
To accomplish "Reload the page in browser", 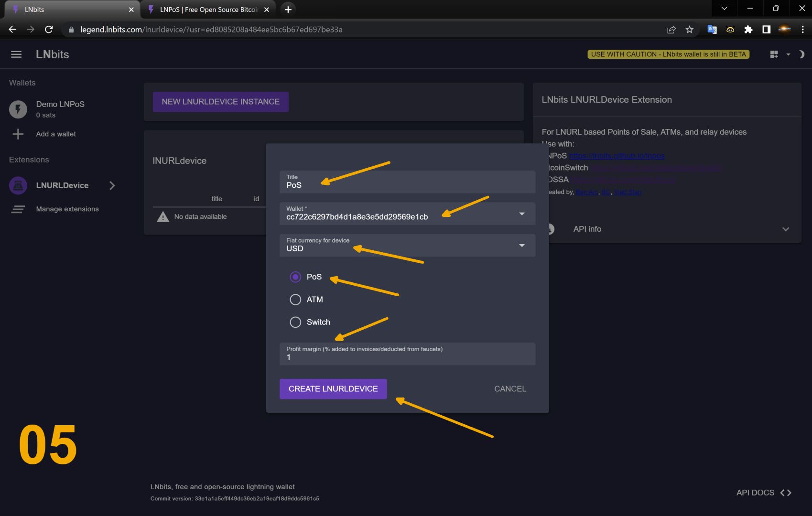I will click(x=49, y=30).
